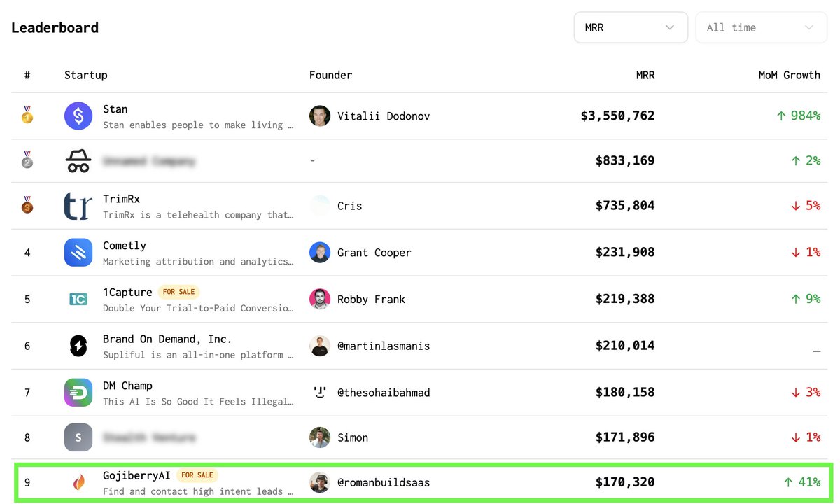Click Robby Frank's avatar

click(x=320, y=300)
